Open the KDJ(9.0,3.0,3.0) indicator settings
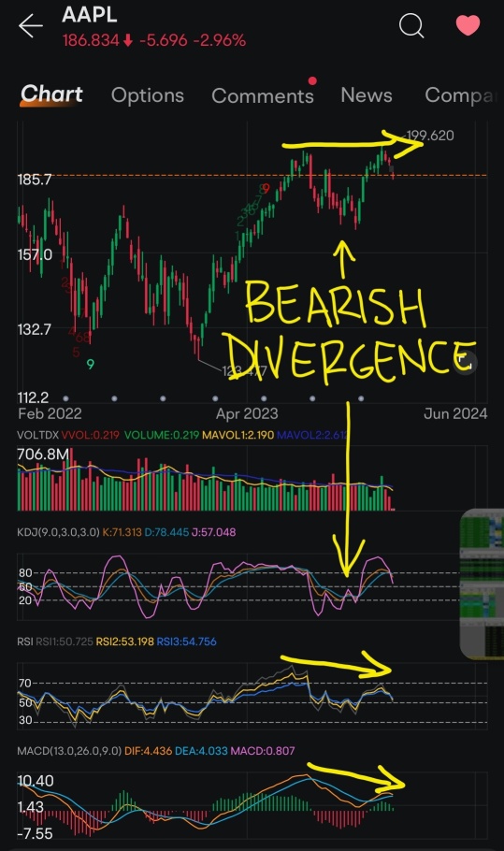 click(x=59, y=532)
